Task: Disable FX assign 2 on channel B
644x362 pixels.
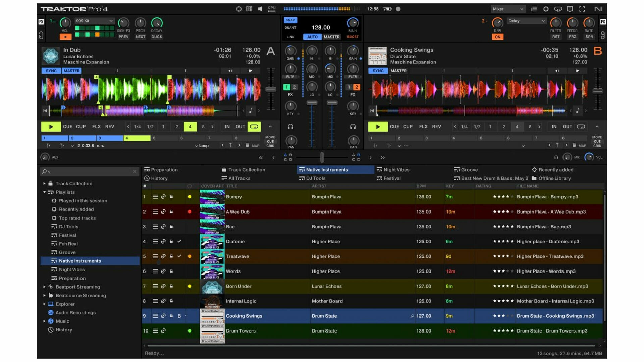Action: point(356,87)
